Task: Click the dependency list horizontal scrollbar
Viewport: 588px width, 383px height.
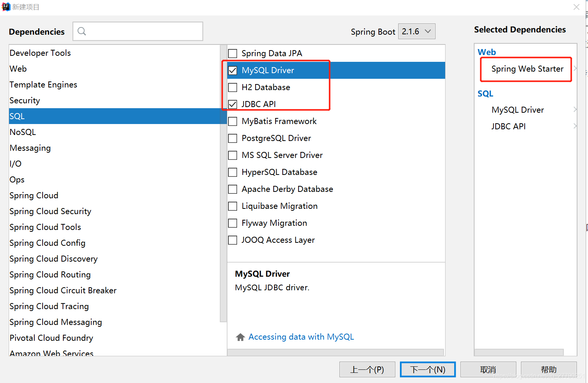Action: click(335, 352)
